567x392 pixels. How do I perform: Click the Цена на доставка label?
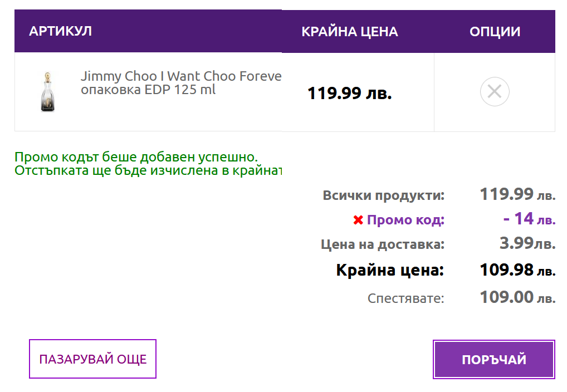coord(383,244)
